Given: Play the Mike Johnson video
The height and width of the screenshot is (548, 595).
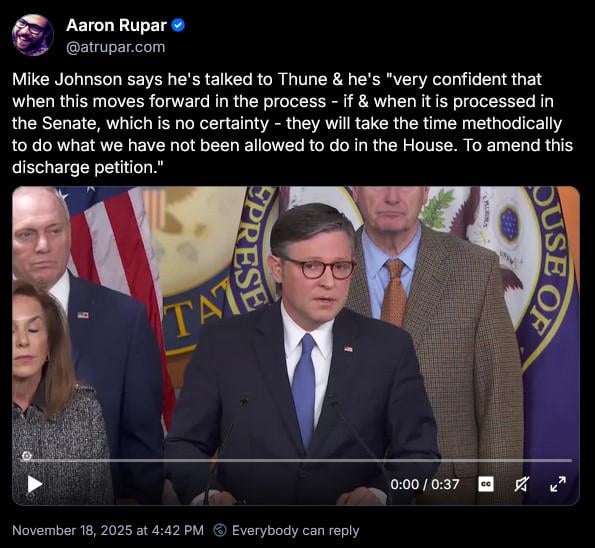Looking at the screenshot, I should pyautogui.click(x=35, y=484).
